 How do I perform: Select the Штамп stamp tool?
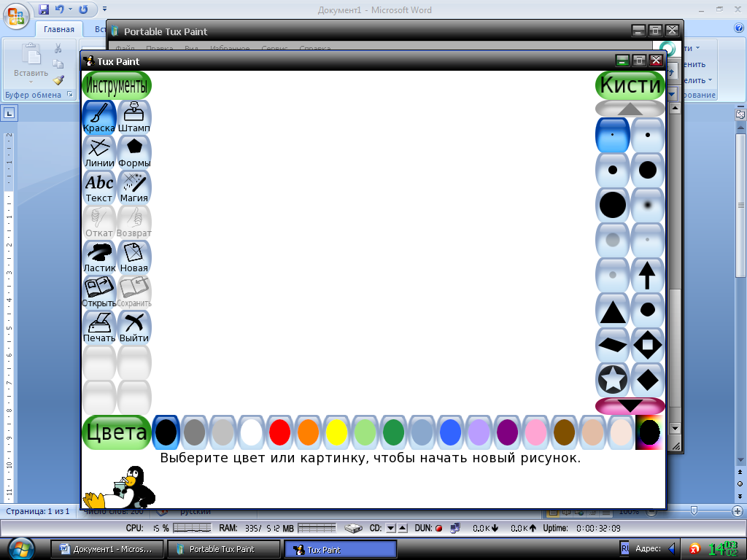tap(134, 117)
